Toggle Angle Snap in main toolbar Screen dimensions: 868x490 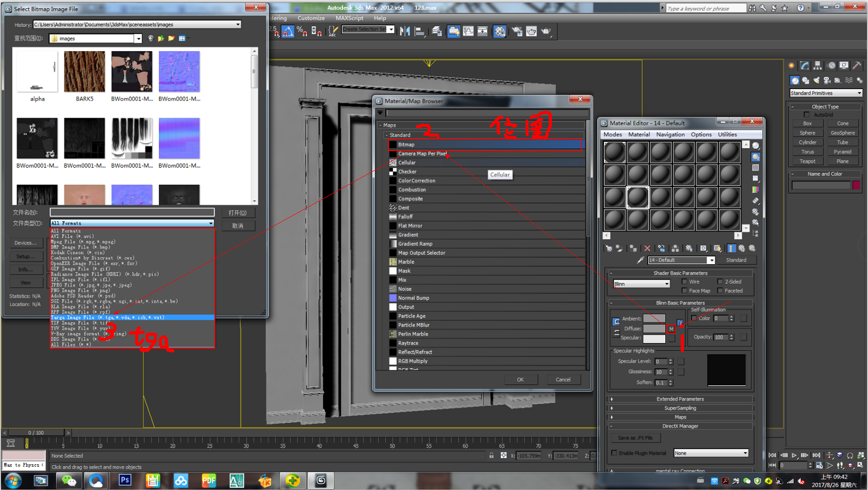(288, 31)
